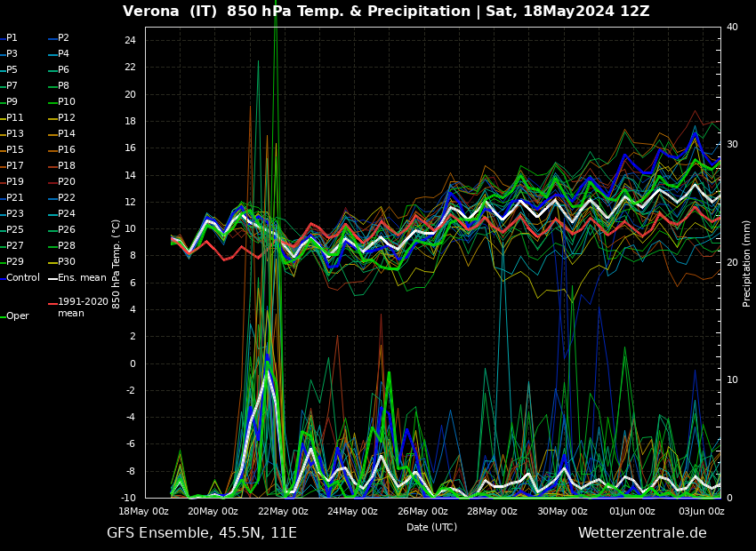Viewport: 756px width, 551px height.
Task: Click legend item P22
Action: [61, 197]
